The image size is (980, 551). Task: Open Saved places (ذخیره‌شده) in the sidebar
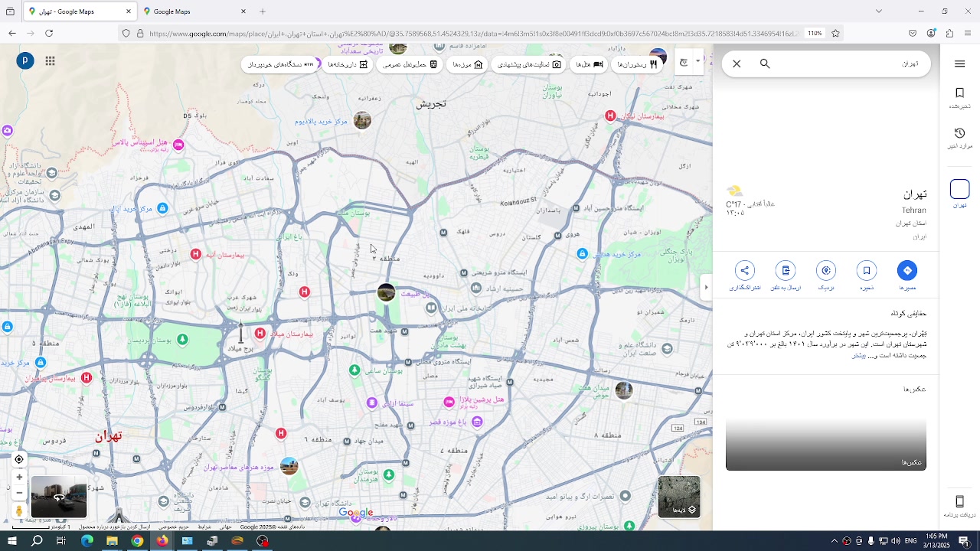click(x=959, y=98)
